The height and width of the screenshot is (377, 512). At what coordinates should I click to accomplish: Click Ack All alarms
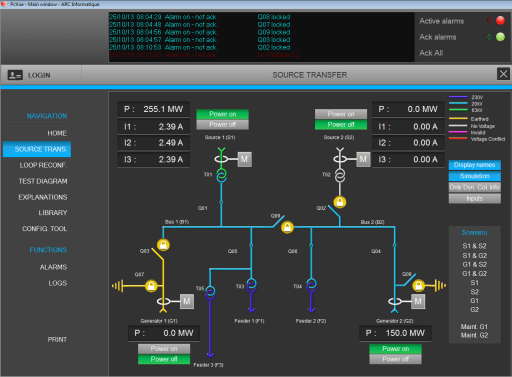(431, 53)
